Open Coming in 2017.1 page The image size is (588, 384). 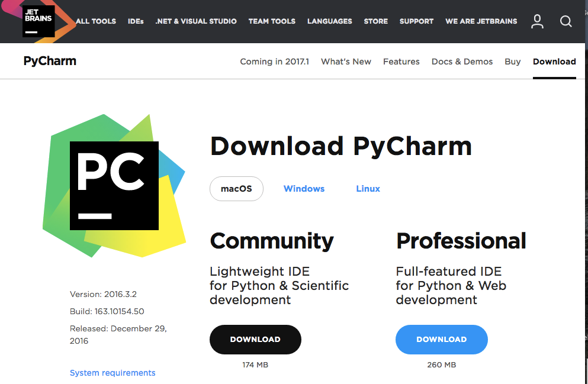coord(275,62)
